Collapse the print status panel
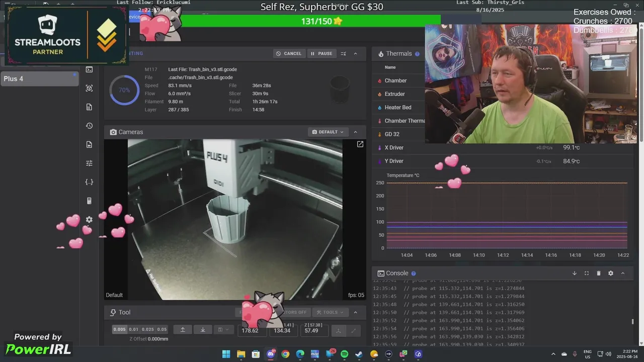The width and height of the screenshot is (644, 362). coord(356,53)
